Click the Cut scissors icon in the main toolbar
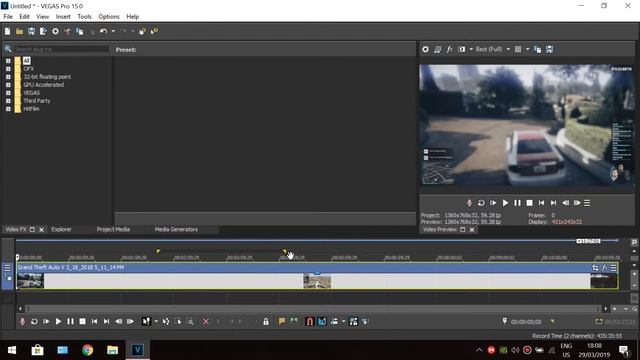Screen dimensions: 640x360 67,31
